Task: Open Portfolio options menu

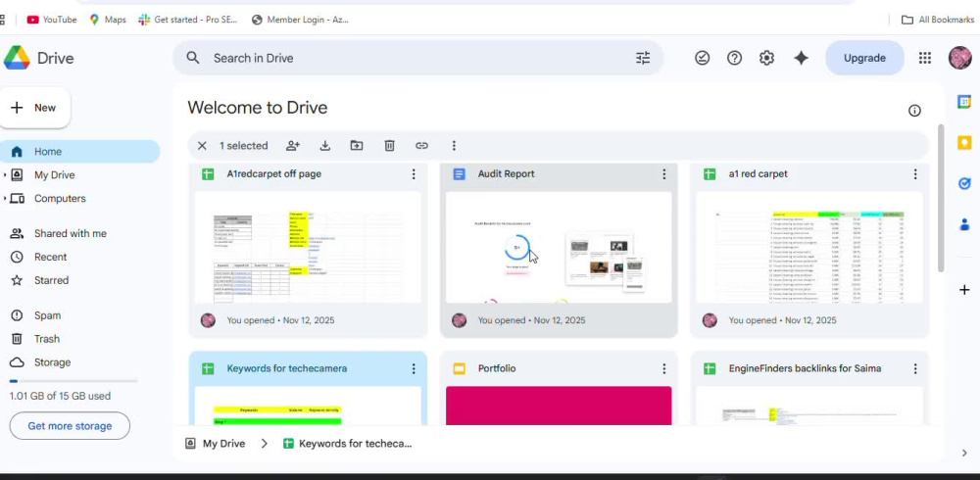Action: point(663,368)
